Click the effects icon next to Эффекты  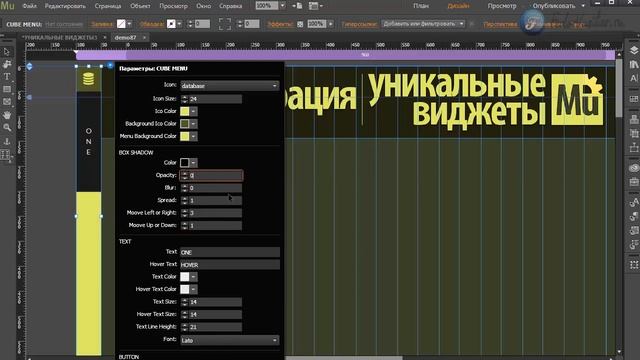pos(300,24)
